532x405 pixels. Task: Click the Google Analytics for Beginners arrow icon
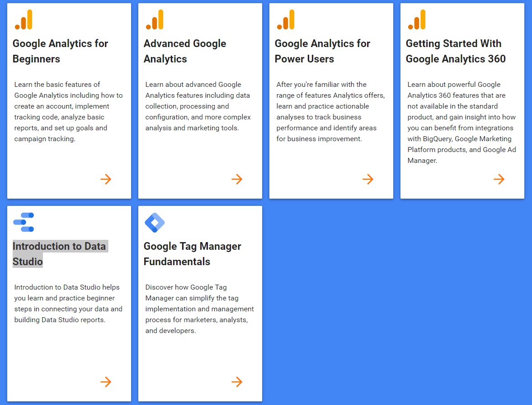pos(106,179)
